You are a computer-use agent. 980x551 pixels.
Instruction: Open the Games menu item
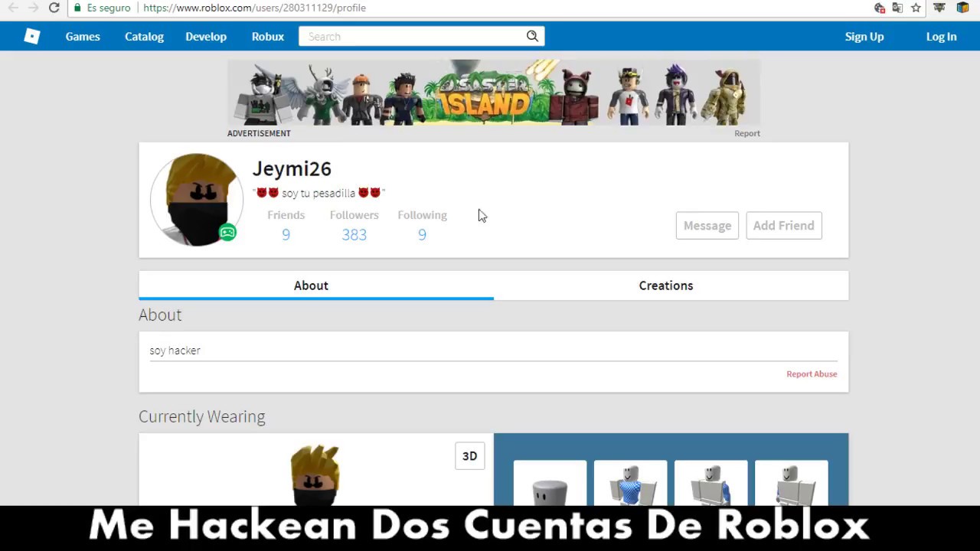[83, 36]
